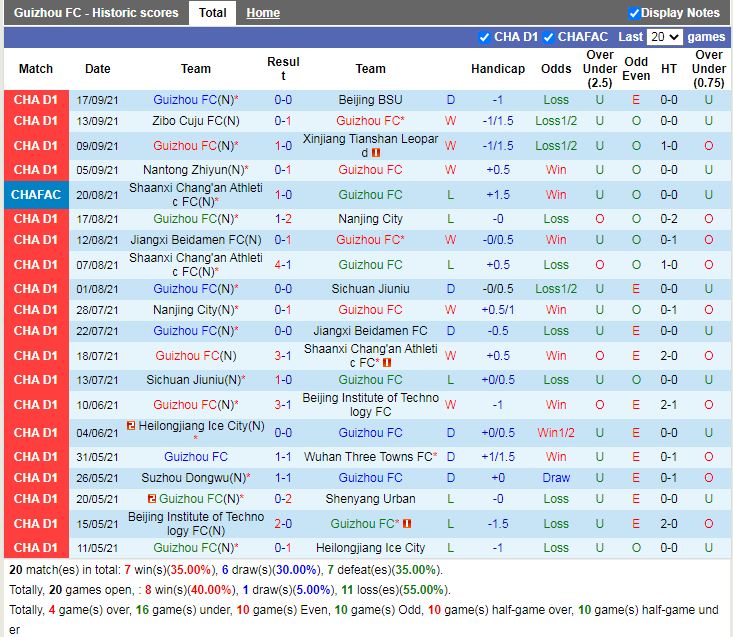
Task: Open the Last 20 games dropdown
Action: coord(664,37)
